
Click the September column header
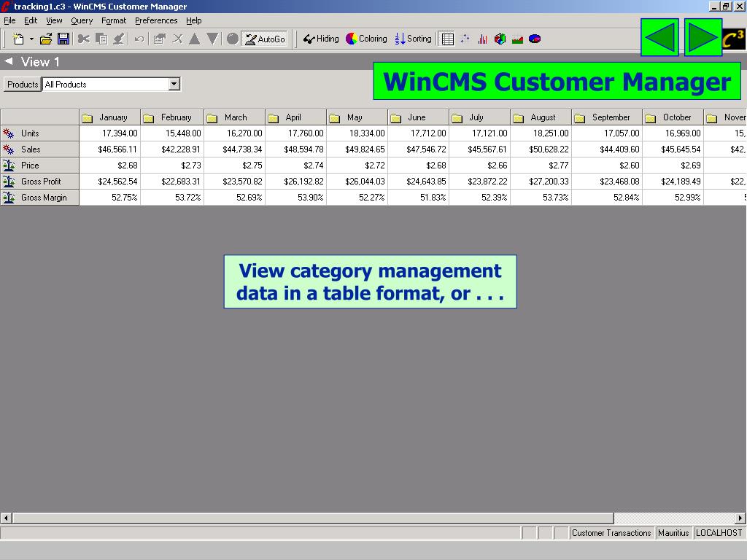point(607,117)
